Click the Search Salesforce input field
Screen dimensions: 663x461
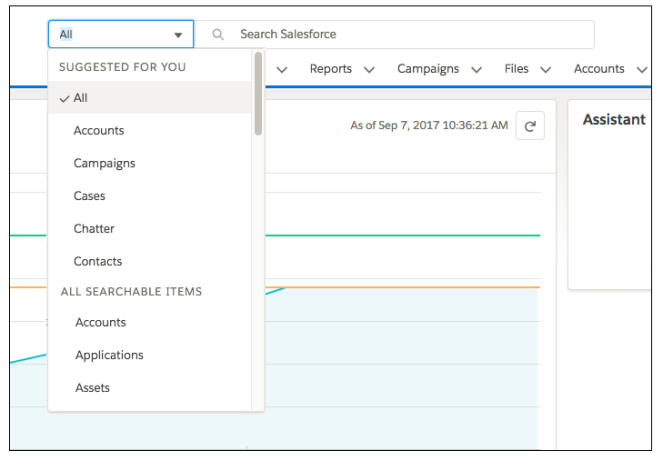click(x=394, y=34)
